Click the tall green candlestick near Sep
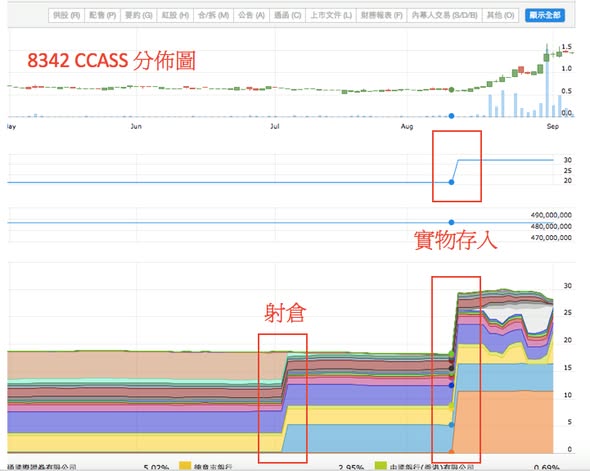The image size is (590, 471). coord(546,57)
